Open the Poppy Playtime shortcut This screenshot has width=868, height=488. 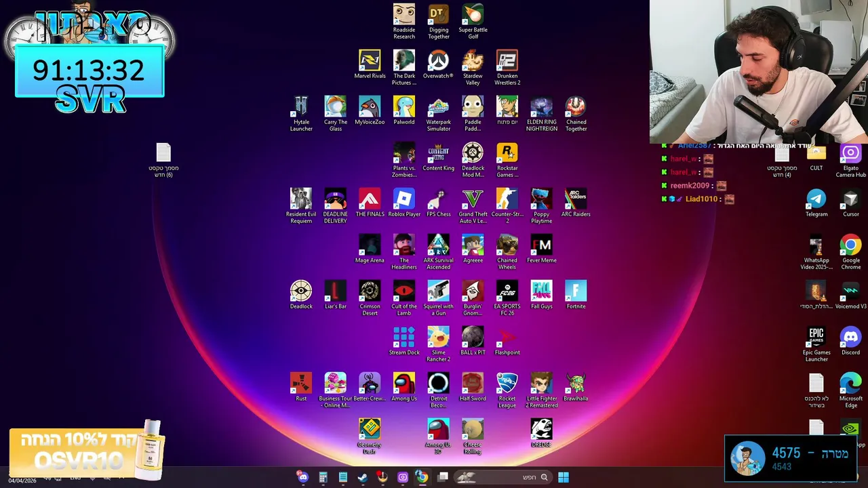coord(542,205)
